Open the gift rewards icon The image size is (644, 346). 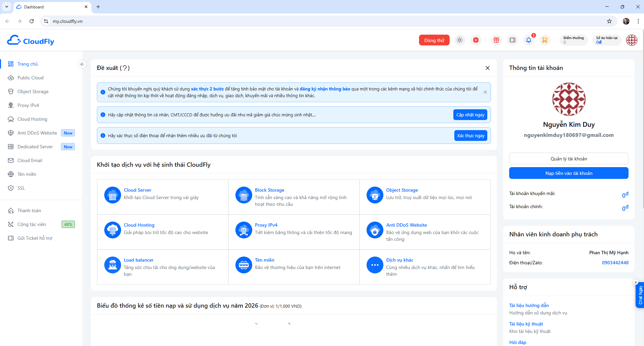496,40
